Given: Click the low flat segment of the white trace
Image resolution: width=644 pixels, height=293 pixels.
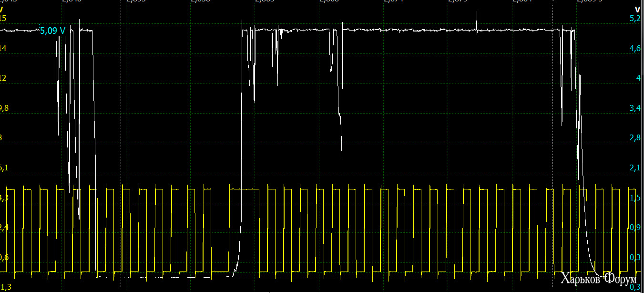Looking at the screenshot, I should 164,277.
